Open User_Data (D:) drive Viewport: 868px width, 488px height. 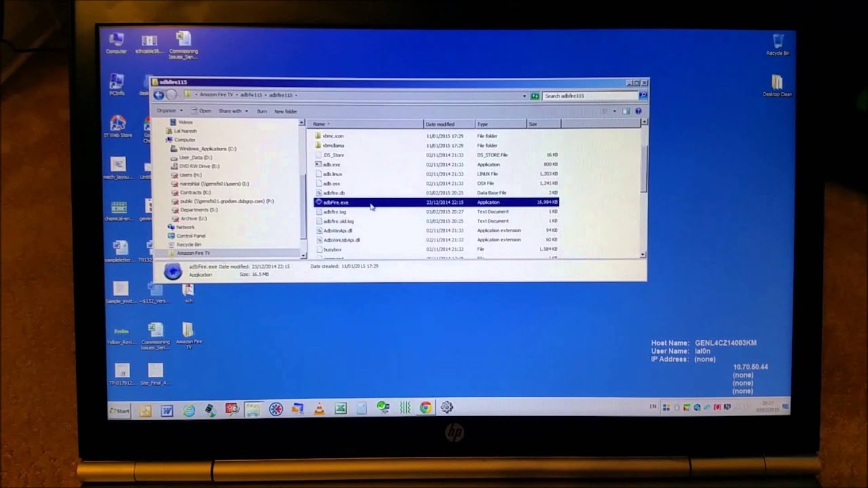point(195,157)
